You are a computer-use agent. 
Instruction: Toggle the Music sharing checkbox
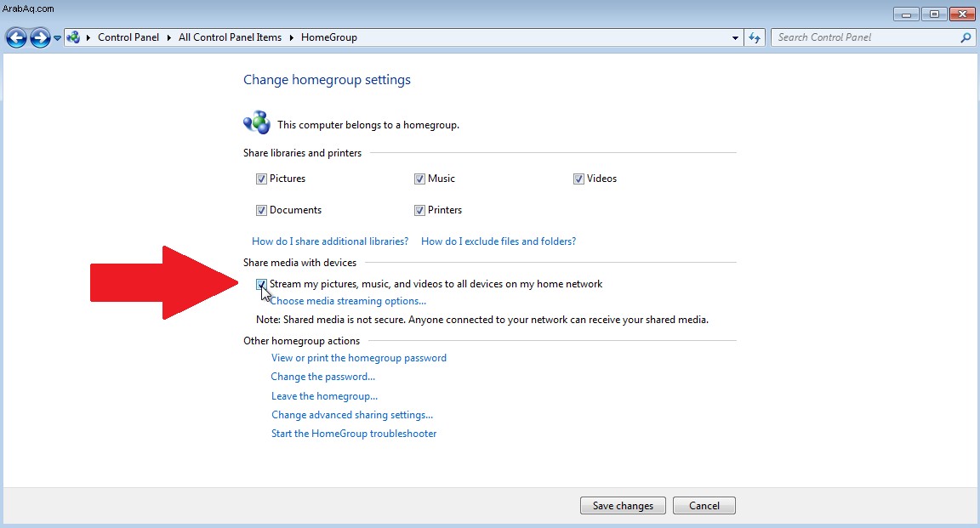(419, 179)
